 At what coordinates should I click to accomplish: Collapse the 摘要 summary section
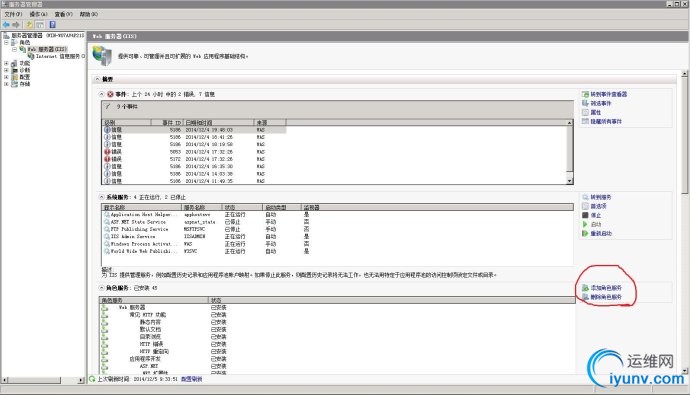97,79
